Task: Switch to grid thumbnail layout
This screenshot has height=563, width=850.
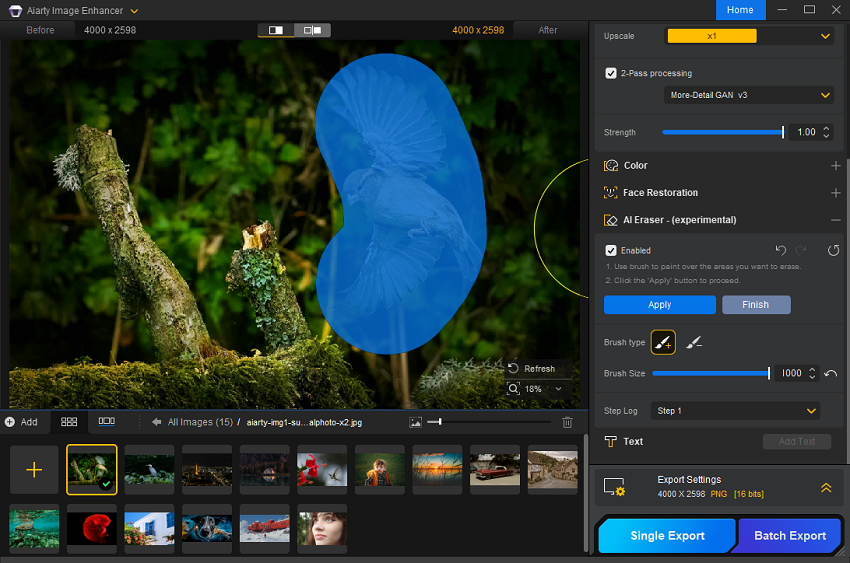Action: point(69,422)
